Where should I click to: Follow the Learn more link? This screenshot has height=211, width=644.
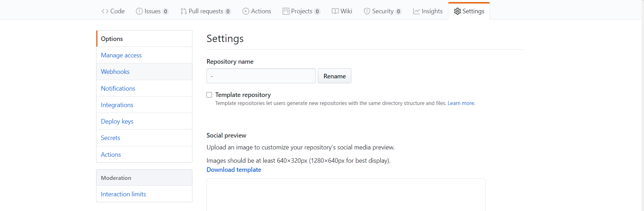tap(461, 103)
